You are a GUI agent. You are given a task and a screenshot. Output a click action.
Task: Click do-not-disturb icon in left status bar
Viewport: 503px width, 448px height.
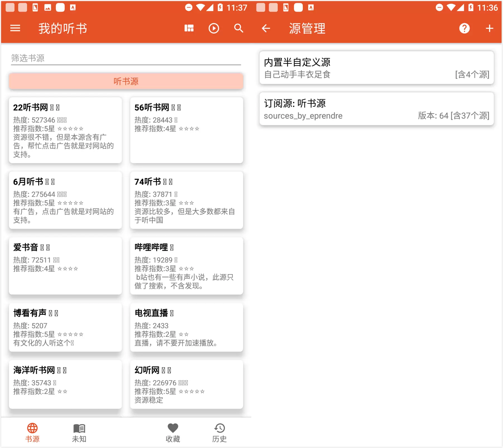click(189, 8)
